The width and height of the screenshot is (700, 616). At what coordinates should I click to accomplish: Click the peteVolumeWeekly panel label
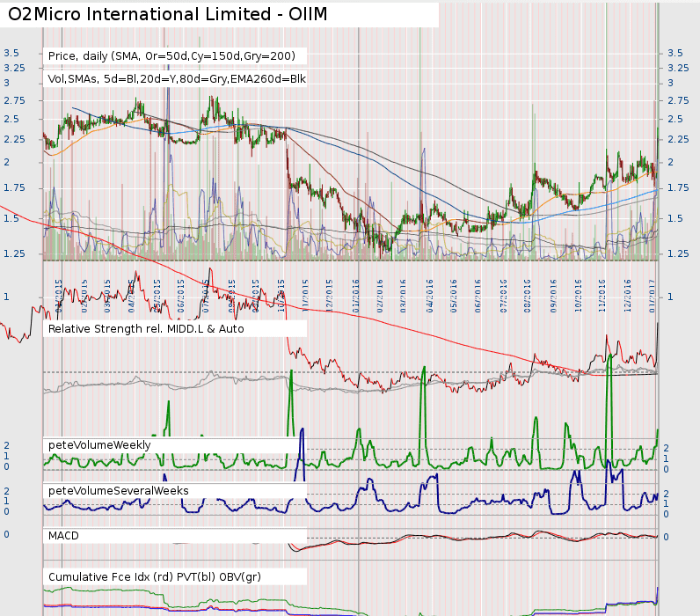(99, 445)
